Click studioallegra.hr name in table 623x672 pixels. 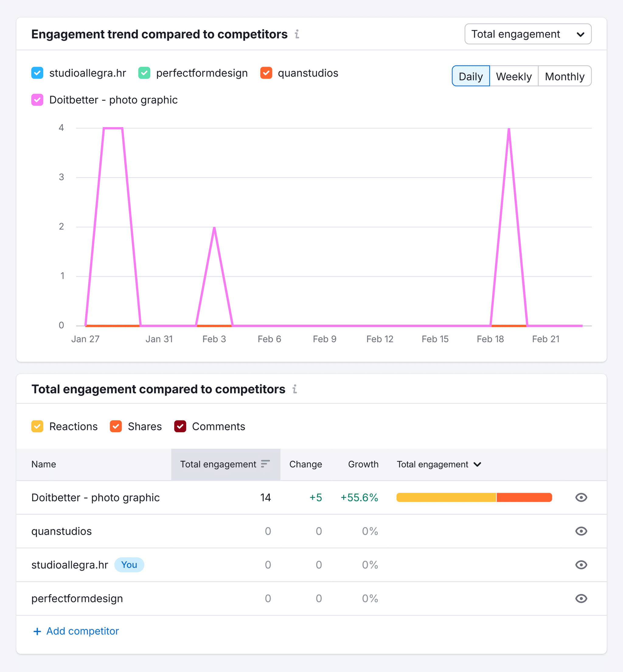click(x=70, y=565)
